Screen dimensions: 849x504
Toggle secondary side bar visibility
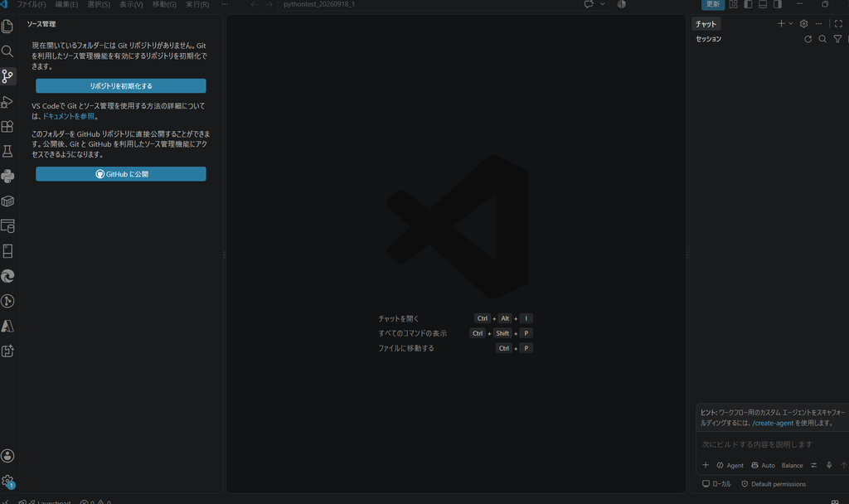[x=778, y=4]
